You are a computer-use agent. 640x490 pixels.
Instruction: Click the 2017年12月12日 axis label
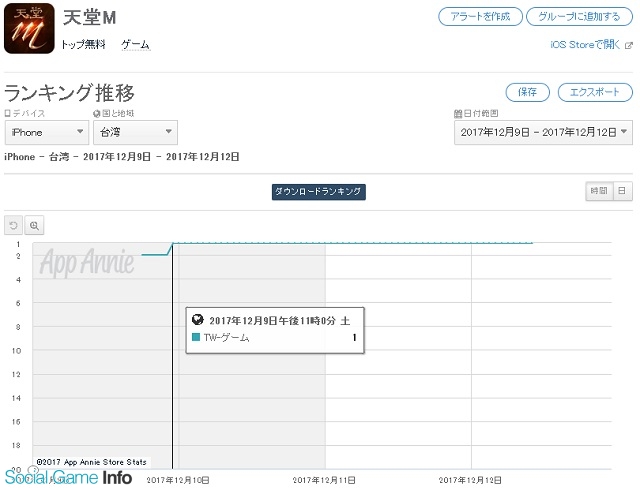[x=470, y=480]
